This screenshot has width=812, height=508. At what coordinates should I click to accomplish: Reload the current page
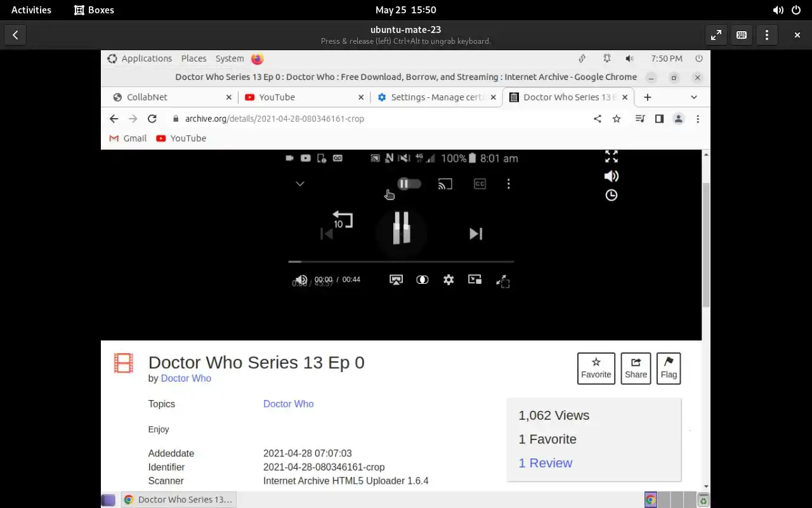click(x=152, y=119)
